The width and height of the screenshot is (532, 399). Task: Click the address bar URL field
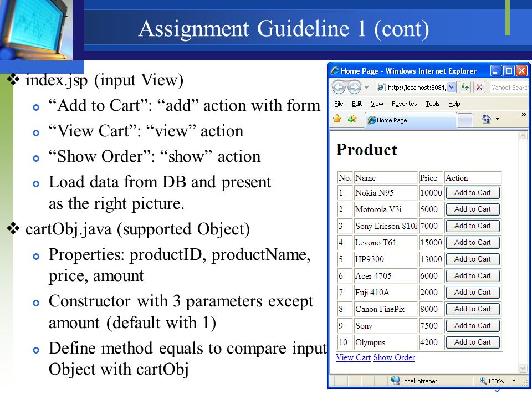[x=416, y=87]
